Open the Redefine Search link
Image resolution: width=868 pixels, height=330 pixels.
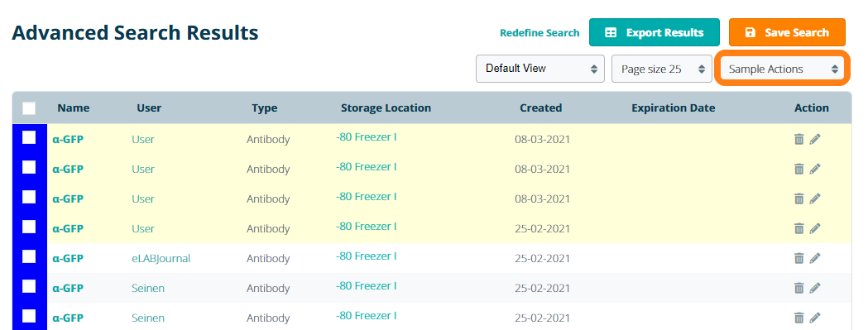[x=540, y=32]
